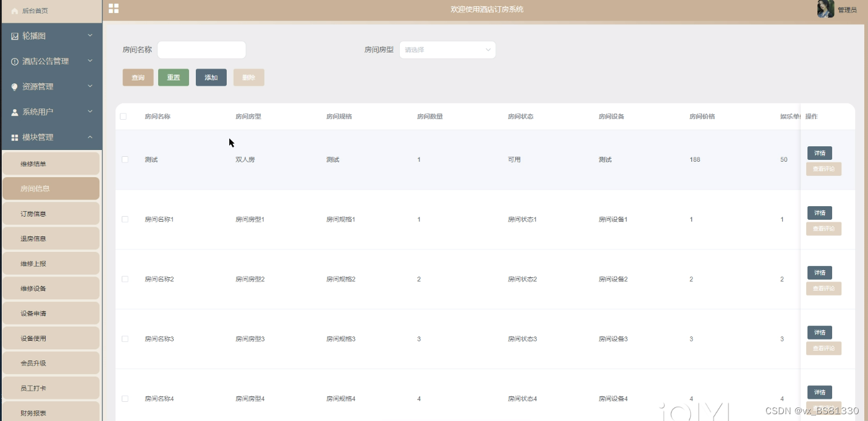Navigate to 维修上报

point(51,264)
